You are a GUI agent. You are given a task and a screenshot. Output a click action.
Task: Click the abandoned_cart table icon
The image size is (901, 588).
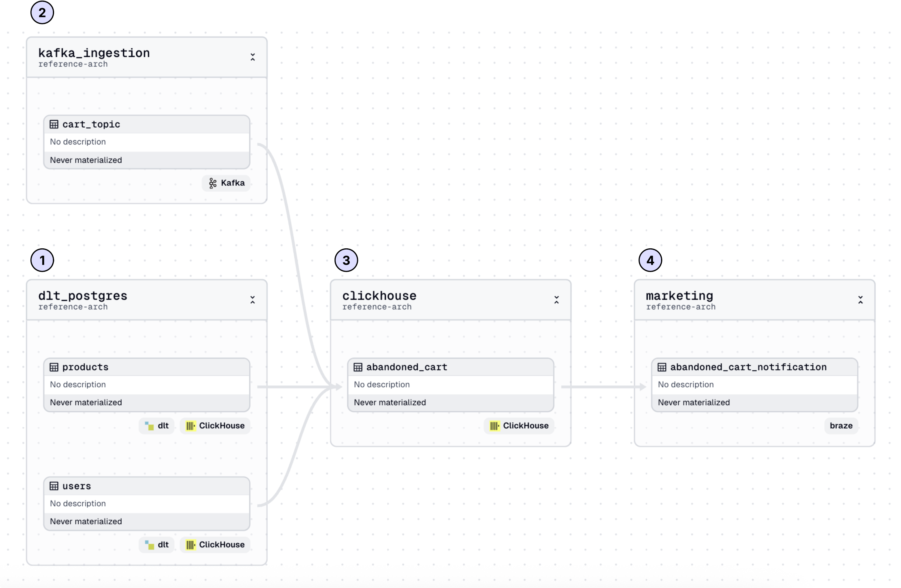tap(358, 367)
